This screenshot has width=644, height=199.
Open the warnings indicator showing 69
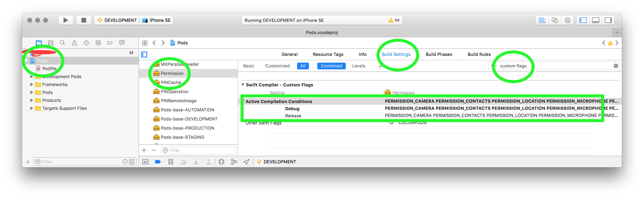(x=394, y=20)
